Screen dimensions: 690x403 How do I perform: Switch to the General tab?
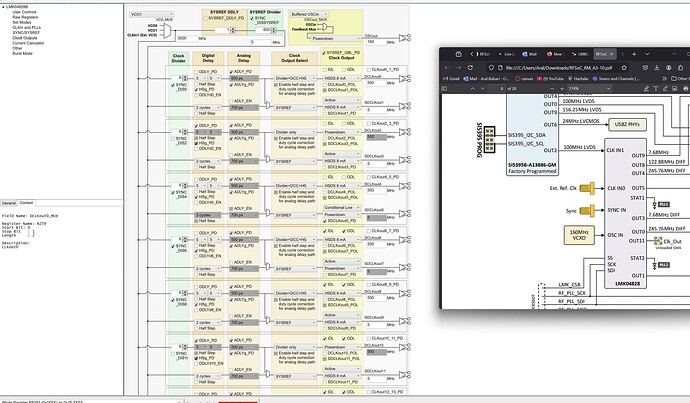pyautogui.click(x=8, y=203)
